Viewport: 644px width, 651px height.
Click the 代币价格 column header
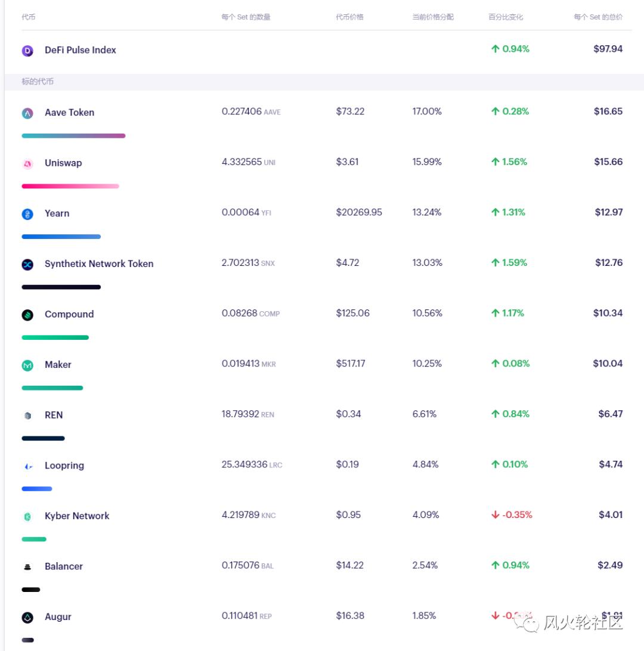pyautogui.click(x=349, y=17)
